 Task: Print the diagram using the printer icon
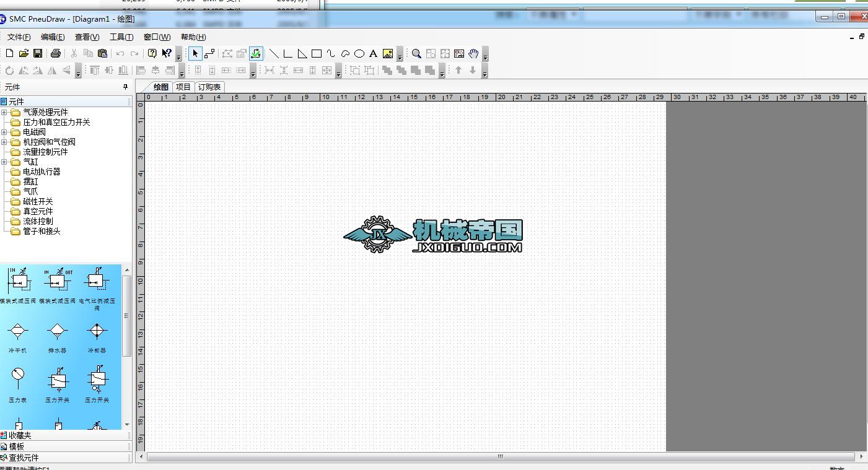56,54
